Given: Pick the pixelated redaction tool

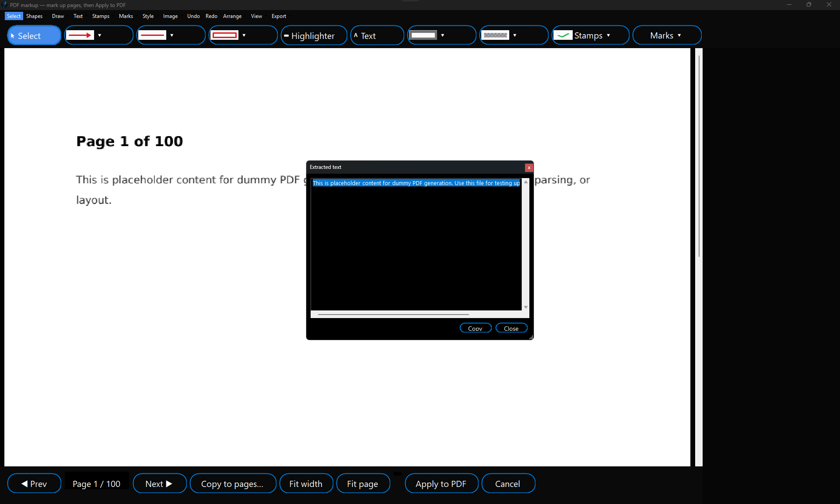Looking at the screenshot, I should (496, 35).
